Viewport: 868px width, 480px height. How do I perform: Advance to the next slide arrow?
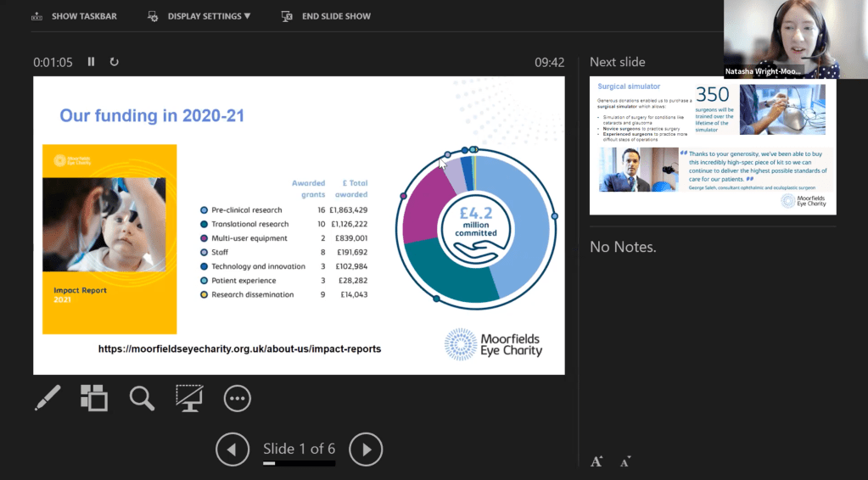point(367,449)
